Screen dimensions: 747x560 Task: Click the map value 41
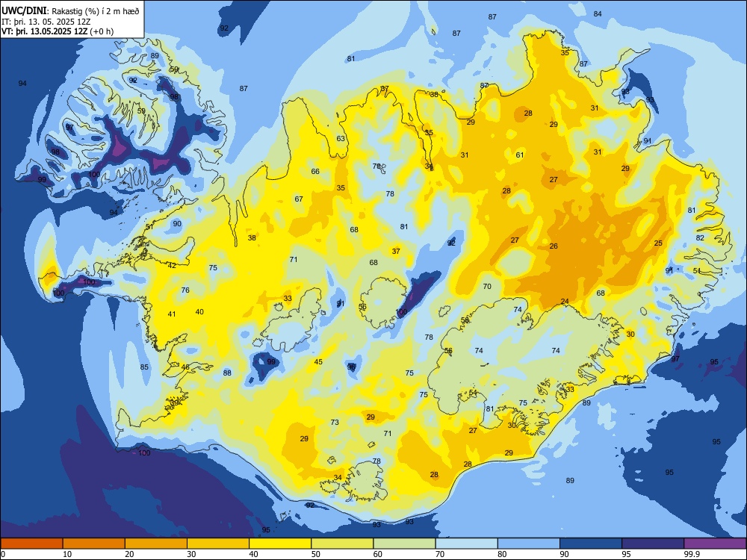[172, 314]
